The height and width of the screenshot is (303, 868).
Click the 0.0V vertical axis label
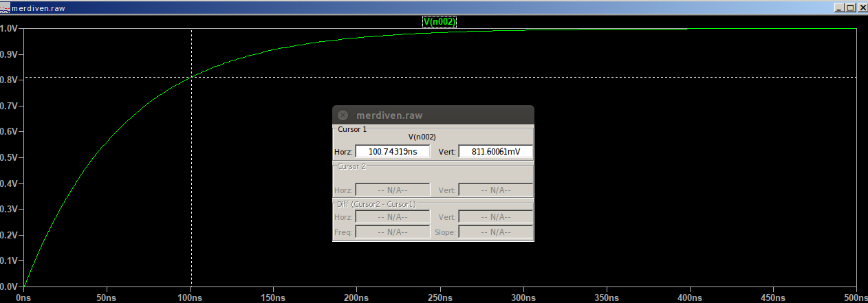click(8, 287)
